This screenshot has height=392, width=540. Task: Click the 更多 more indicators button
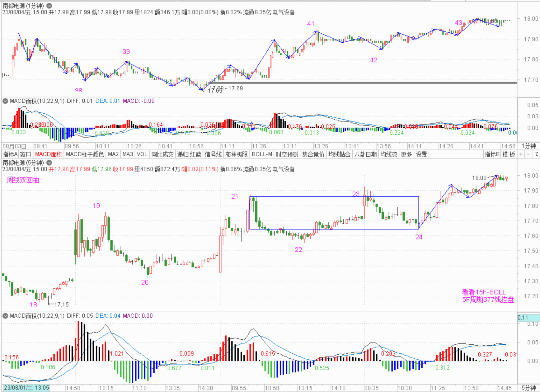[406, 154]
